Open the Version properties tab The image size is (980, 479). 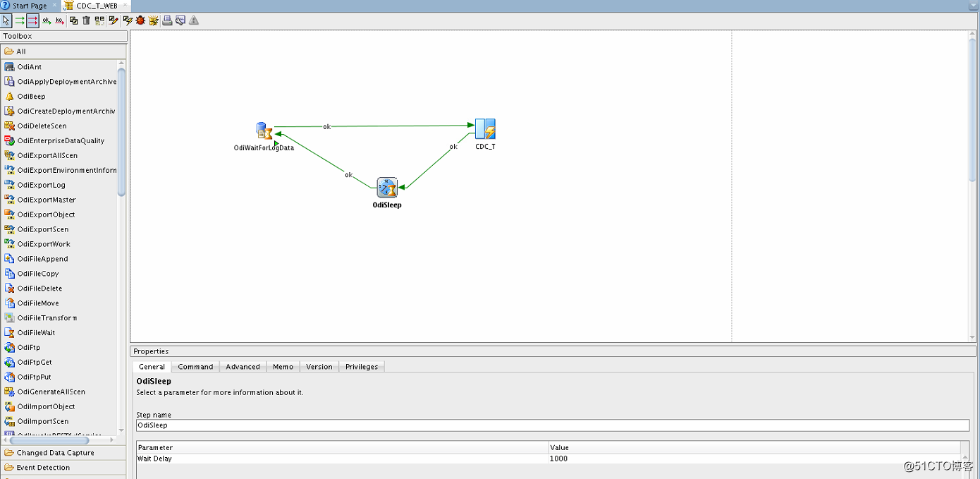click(x=319, y=367)
